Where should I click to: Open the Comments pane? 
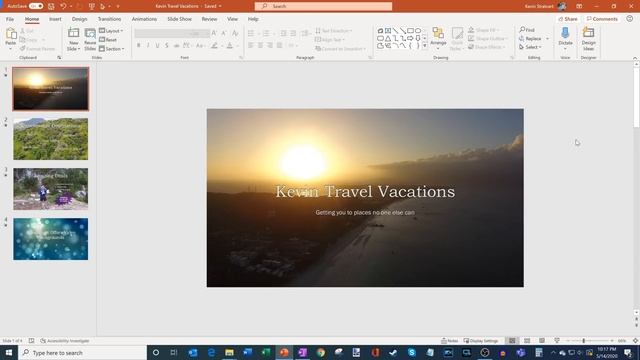pos(602,19)
